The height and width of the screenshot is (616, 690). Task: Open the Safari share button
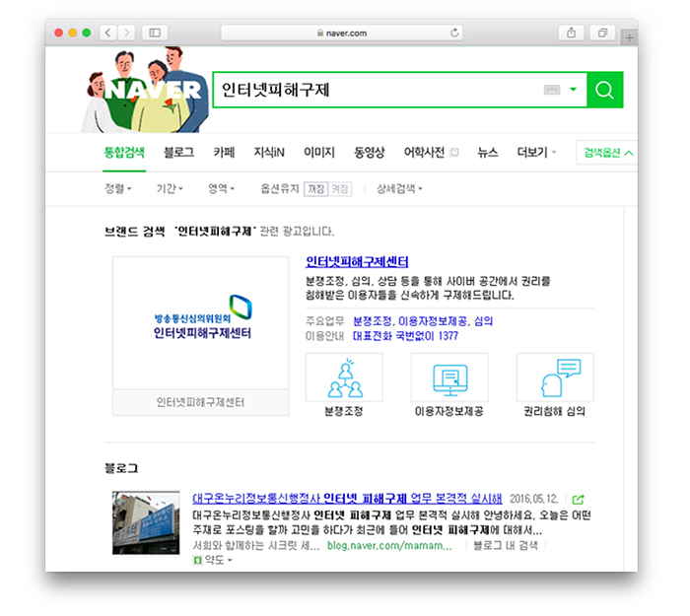pos(571,33)
